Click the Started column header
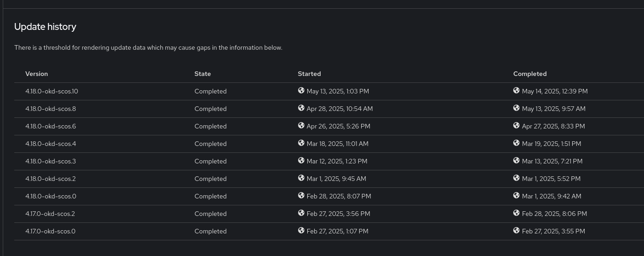644x256 pixels. tap(309, 74)
